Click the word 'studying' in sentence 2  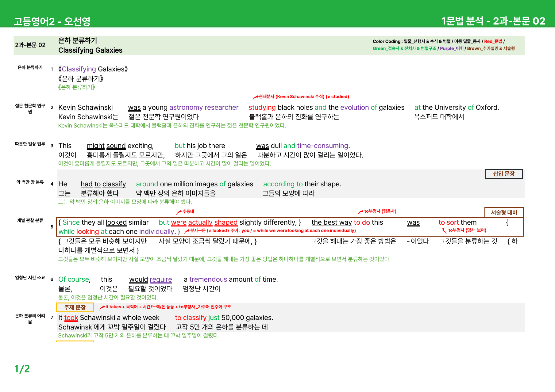(262, 108)
